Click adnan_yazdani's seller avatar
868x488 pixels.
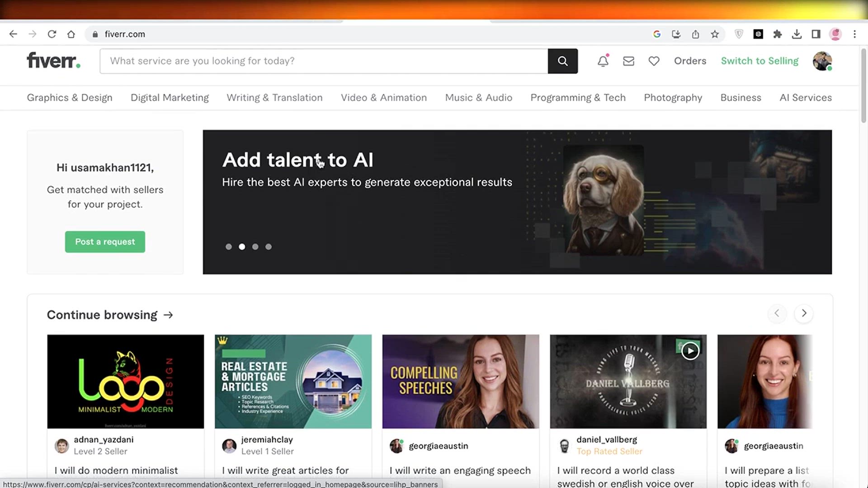pyautogui.click(x=61, y=446)
